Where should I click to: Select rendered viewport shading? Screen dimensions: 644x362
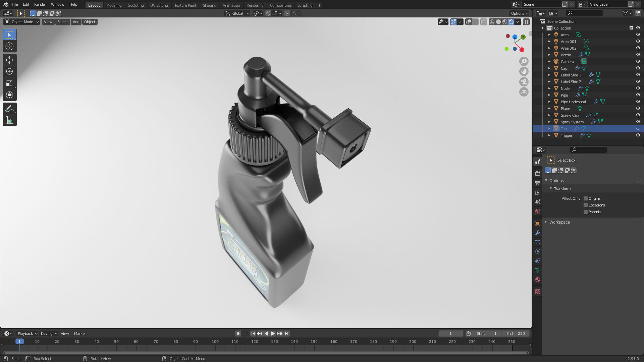tap(511, 22)
